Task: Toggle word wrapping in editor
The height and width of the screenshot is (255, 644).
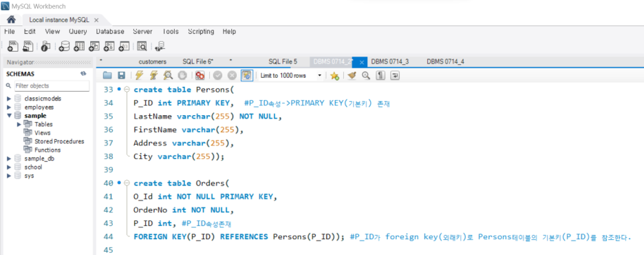Action: (395, 75)
